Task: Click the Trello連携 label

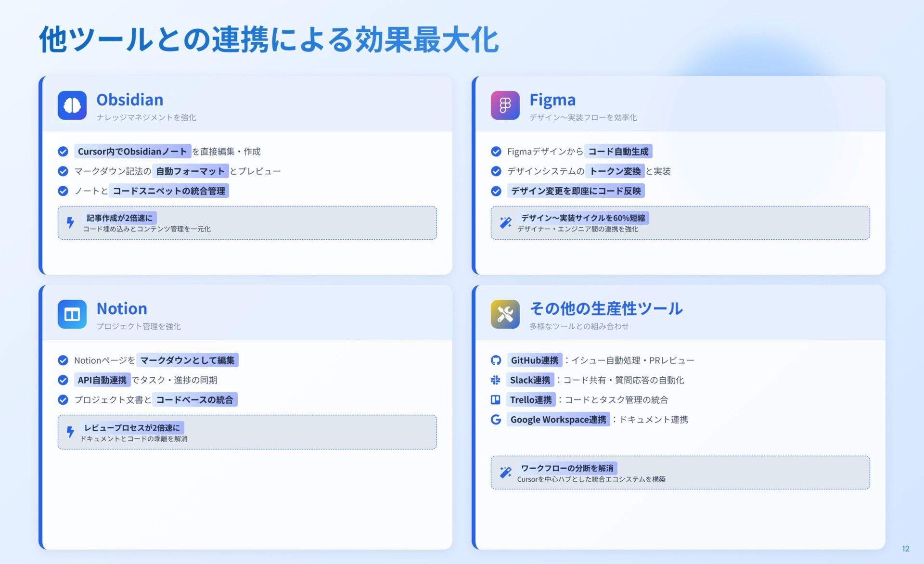Action: tap(531, 400)
